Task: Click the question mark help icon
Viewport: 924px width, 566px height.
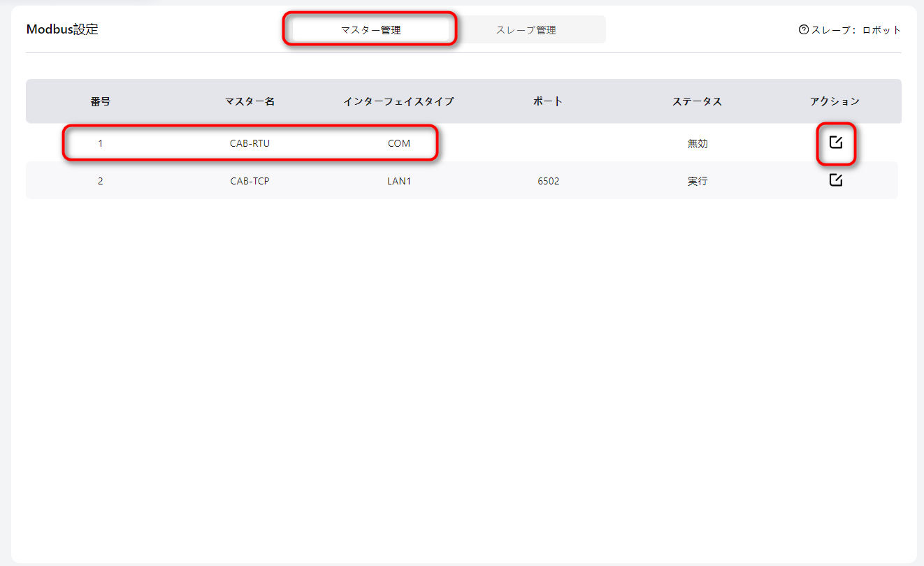Action: pos(803,30)
